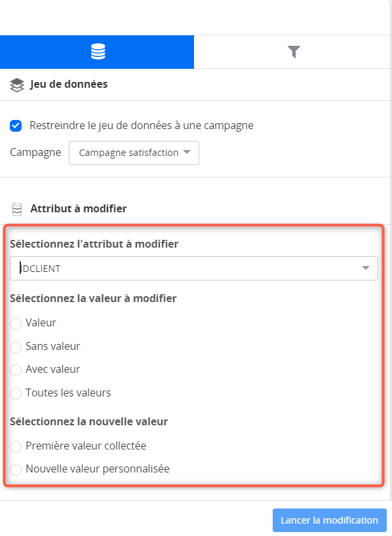The image size is (392, 536).
Task: Pick Toutes les valeurs radio option
Action: click(x=16, y=393)
